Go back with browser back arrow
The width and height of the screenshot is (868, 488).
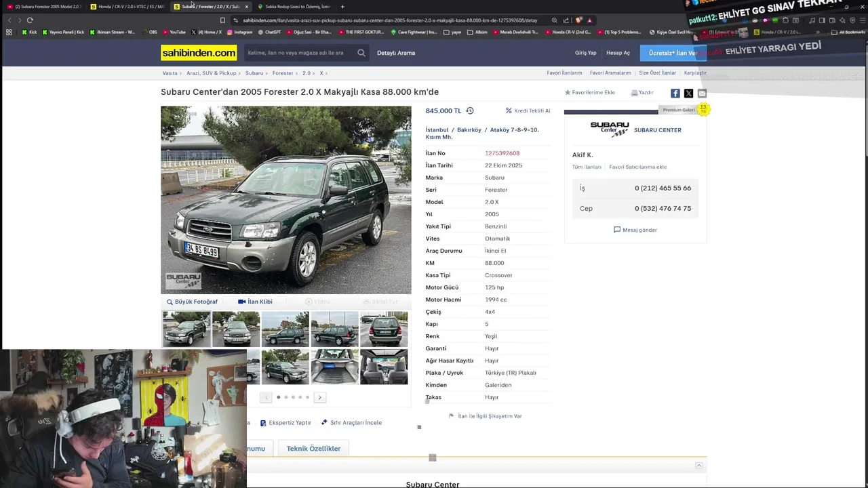(x=8, y=20)
